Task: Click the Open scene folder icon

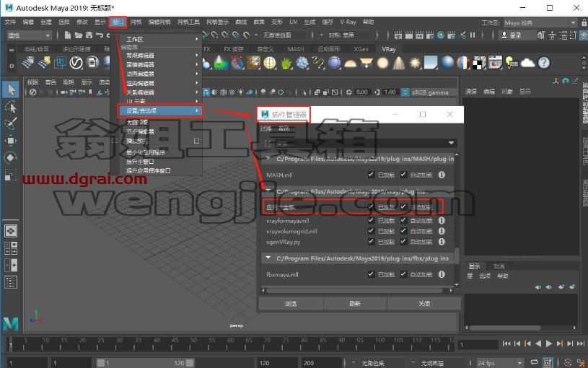Action: coord(79,35)
